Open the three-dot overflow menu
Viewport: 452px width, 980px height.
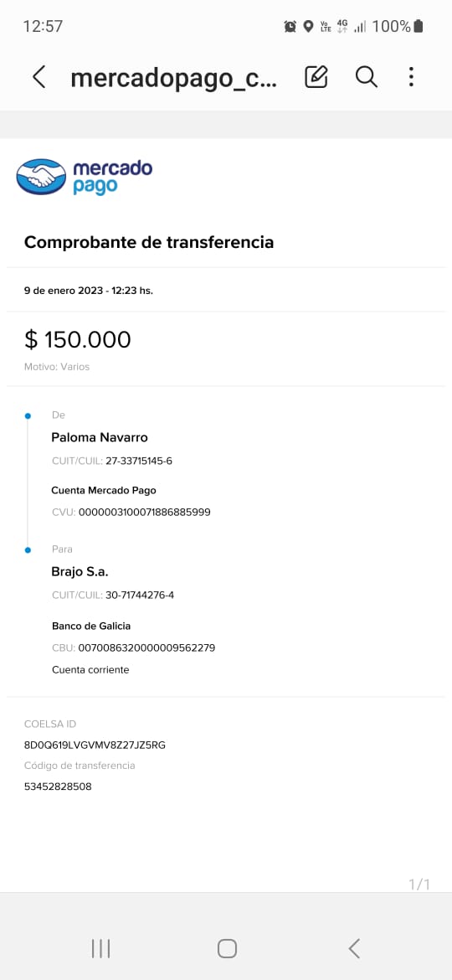point(411,77)
